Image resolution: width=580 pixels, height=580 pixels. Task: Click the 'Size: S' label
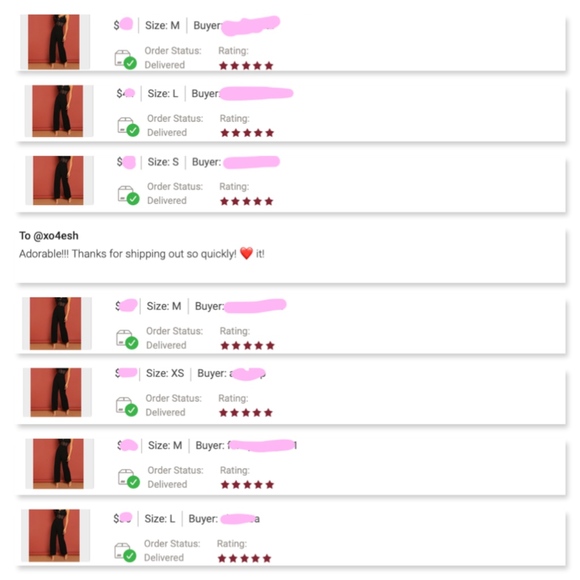(163, 162)
